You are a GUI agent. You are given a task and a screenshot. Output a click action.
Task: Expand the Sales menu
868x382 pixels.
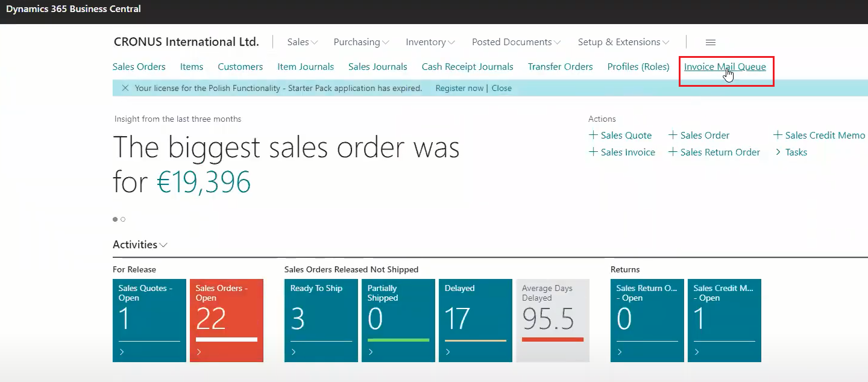tap(302, 42)
